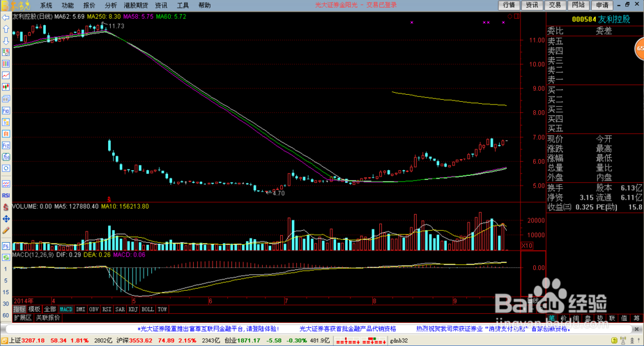Select the 15-minute period in sidebar
The height and width of the screenshot is (346, 644).
click(6, 292)
